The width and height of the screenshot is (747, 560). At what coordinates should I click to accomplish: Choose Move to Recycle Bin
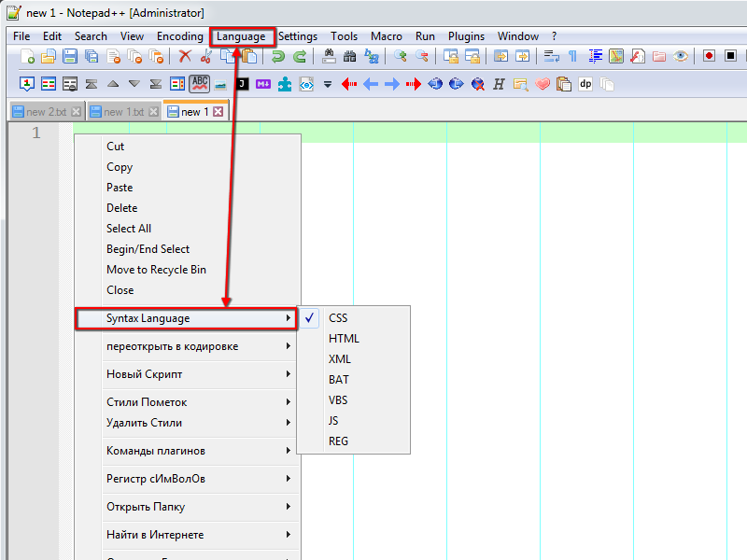186,270
